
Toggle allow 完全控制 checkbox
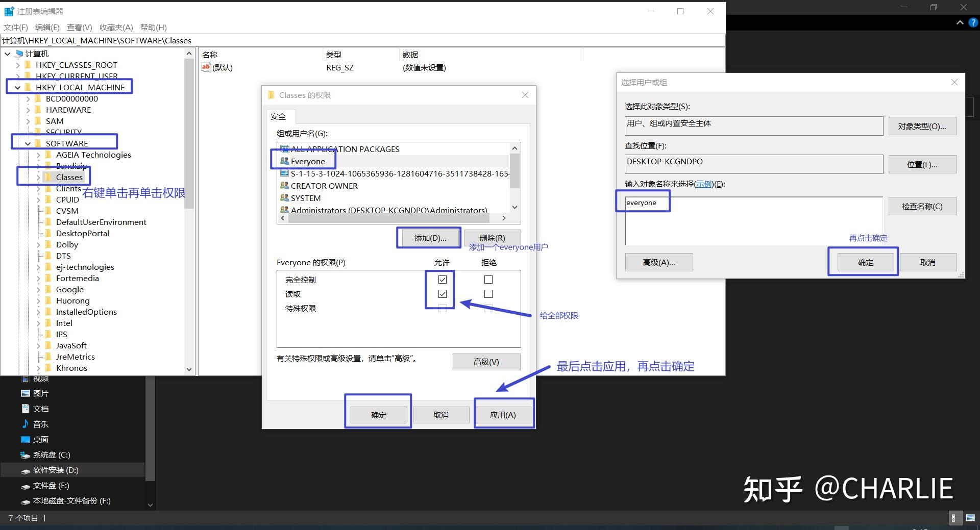pos(443,280)
